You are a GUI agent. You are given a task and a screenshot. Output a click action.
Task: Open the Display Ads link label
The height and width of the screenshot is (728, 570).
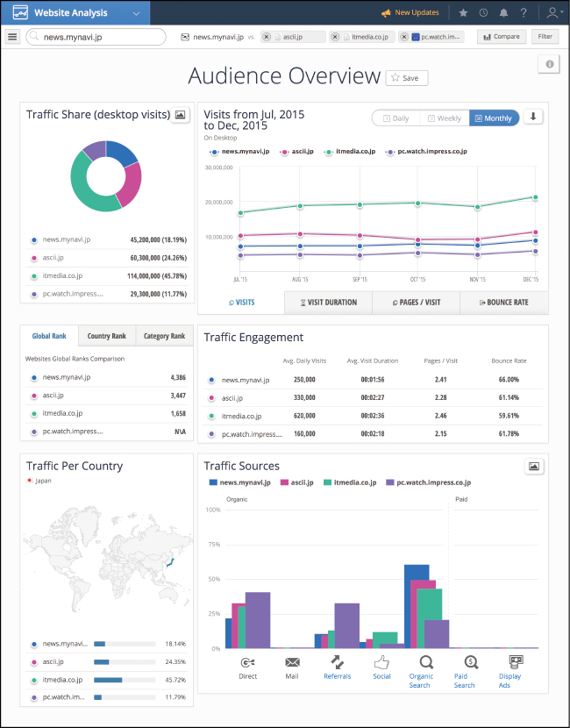(x=509, y=681)
